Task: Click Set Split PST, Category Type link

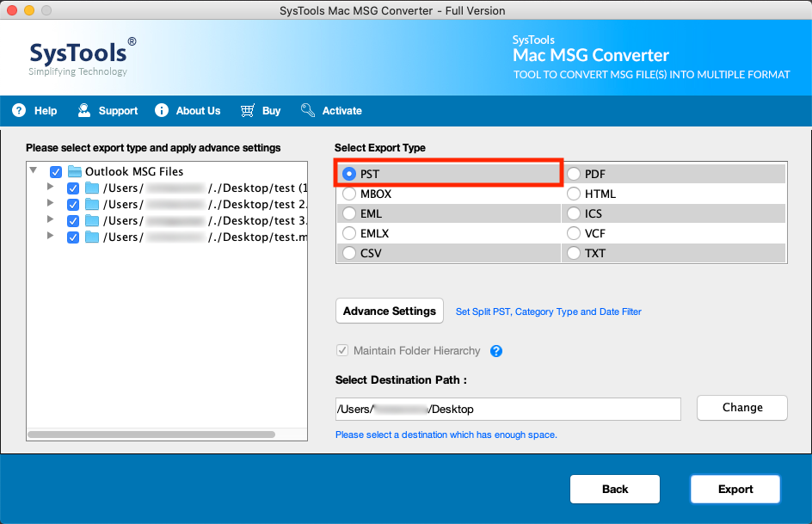Action: [549, 311]
